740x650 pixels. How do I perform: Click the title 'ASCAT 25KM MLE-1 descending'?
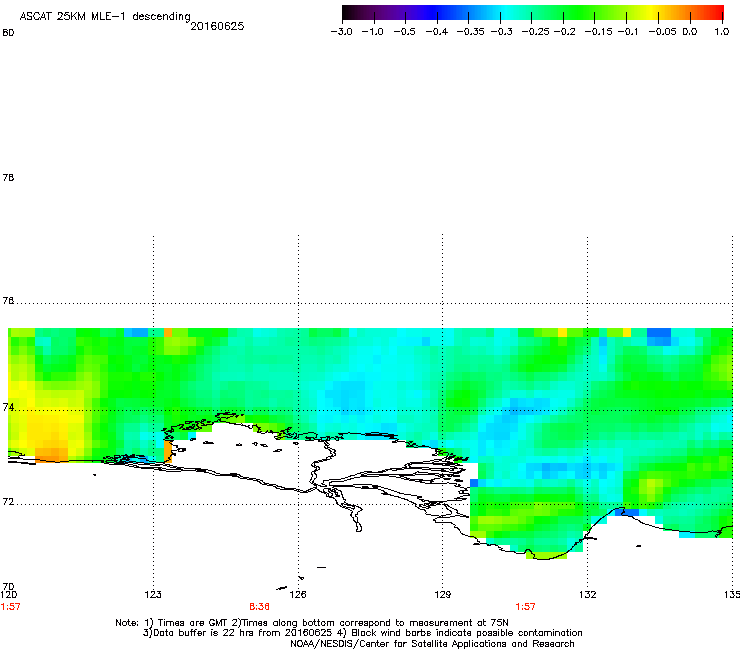pyautogui.click(x=105, y=16)
